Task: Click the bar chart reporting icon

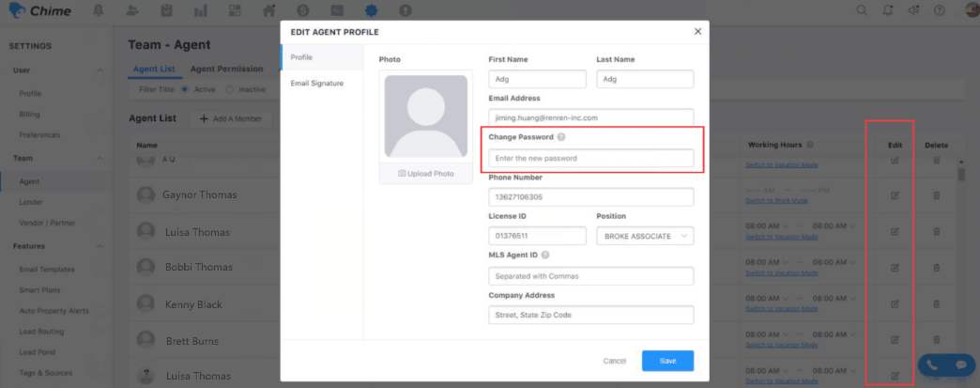Action: 200,10
